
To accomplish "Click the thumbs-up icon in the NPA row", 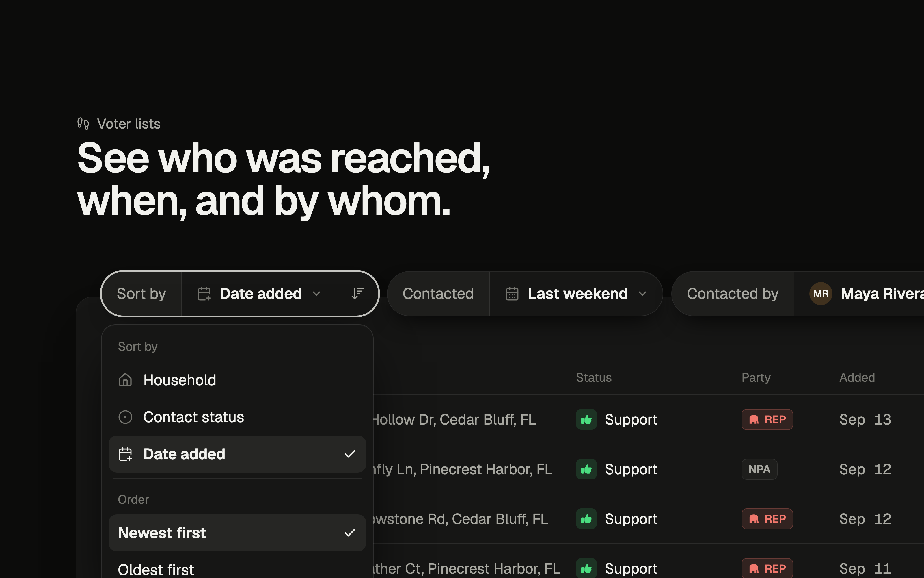I will click(x=586, y=469).
